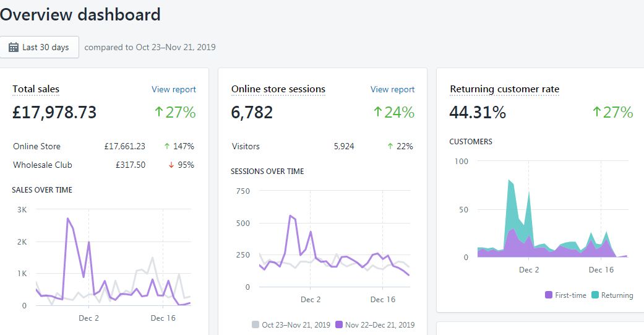
Task: Click Dec 16 label on customers chart axis
Action: click(601, 269)
